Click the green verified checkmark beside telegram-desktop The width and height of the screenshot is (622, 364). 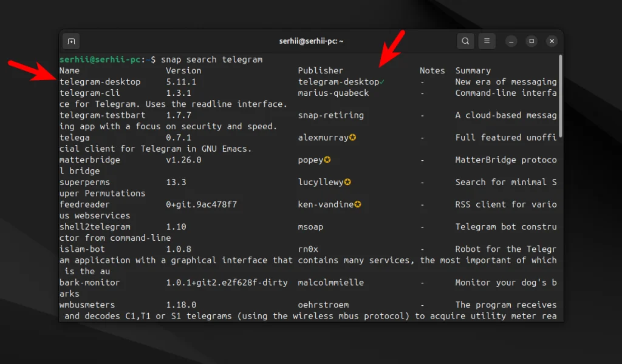(x=381, y=82)
